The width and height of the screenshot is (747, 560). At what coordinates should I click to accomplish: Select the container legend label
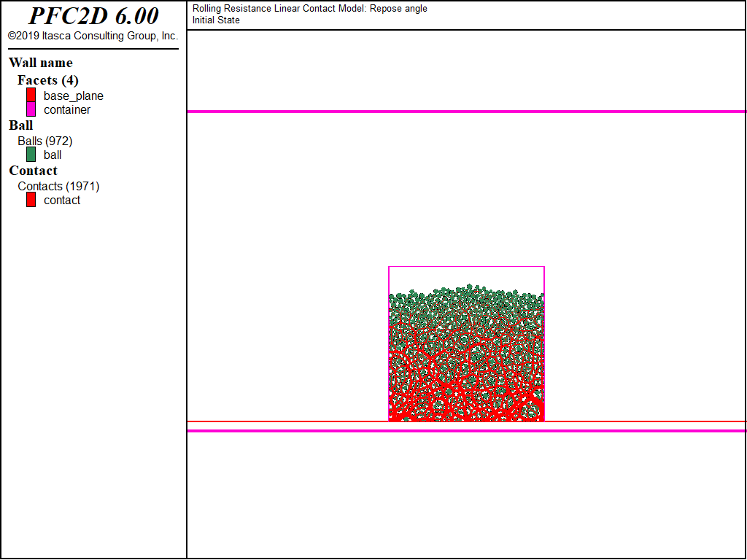67,109
